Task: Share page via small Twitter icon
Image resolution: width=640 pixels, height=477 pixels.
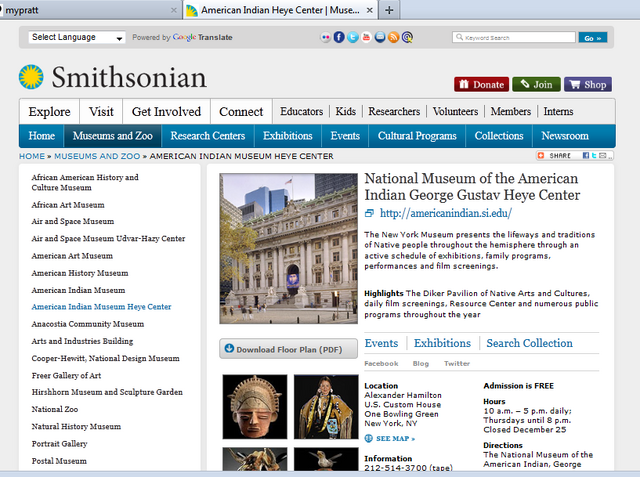Action: click(x=594, y=155)
